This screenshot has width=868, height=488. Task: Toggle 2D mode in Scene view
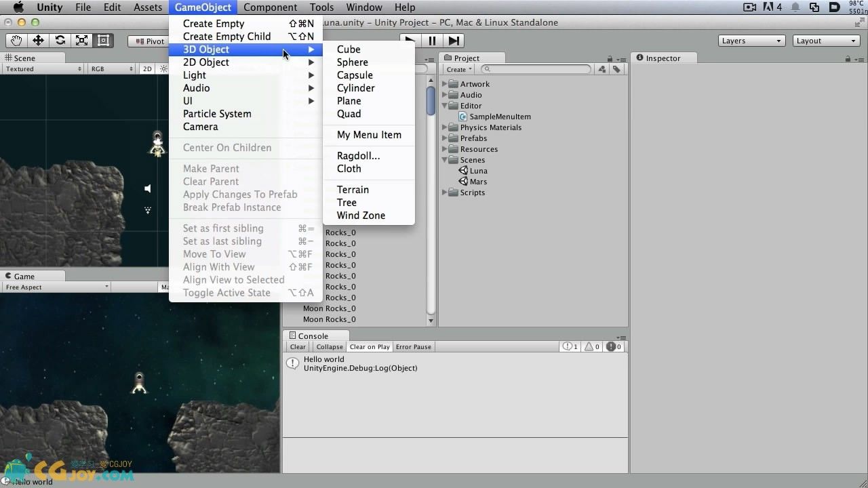pos(147,69)
